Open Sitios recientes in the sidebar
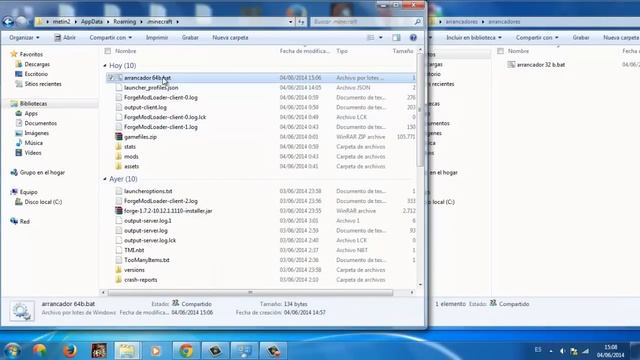Image resolution: width=640 pixels, height=360 pixels. [43, 84]
